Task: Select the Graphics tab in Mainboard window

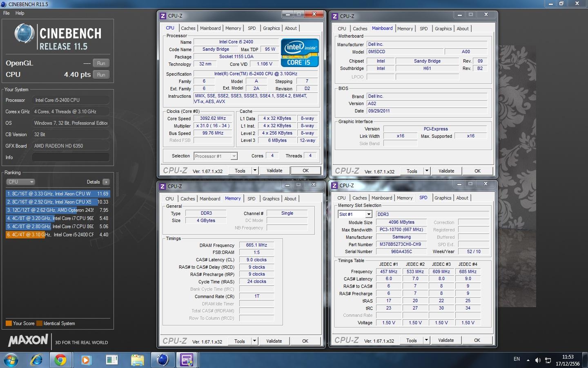Action: point(443,29)
